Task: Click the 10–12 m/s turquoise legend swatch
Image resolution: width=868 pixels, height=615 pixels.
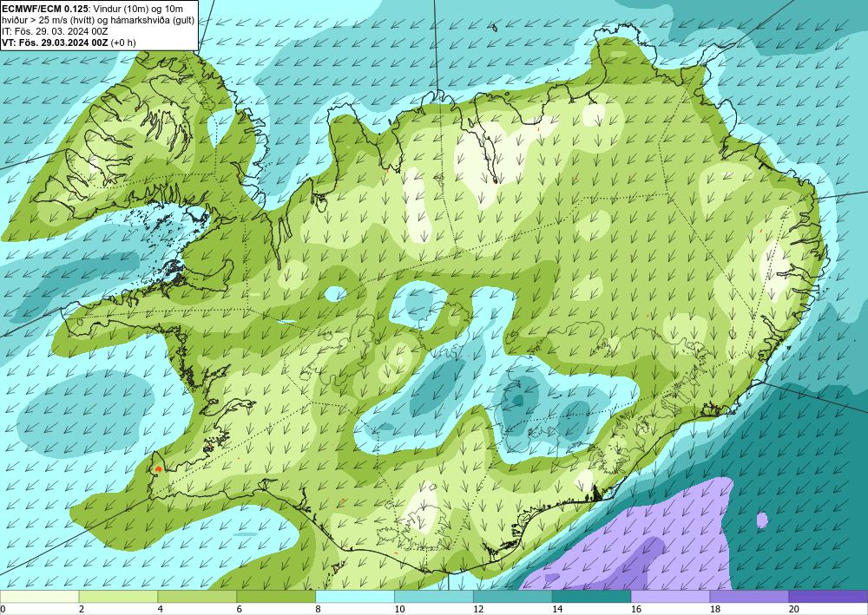Action: tap(434, 597)
